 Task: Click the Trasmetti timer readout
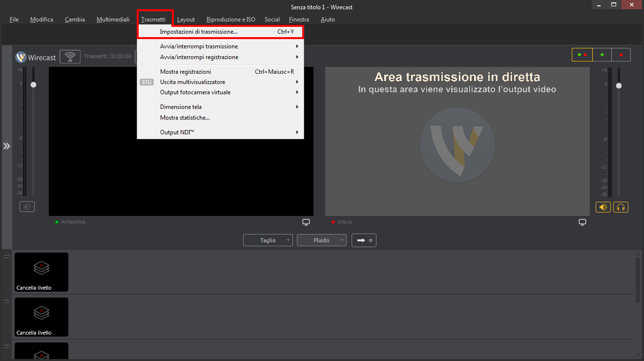tap(108, 57)
